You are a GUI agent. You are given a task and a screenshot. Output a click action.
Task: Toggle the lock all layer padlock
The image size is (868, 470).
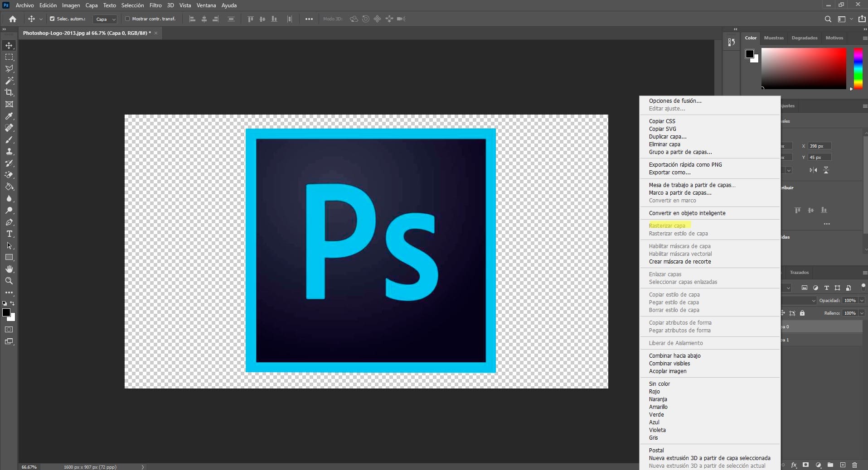click(802, 313)
